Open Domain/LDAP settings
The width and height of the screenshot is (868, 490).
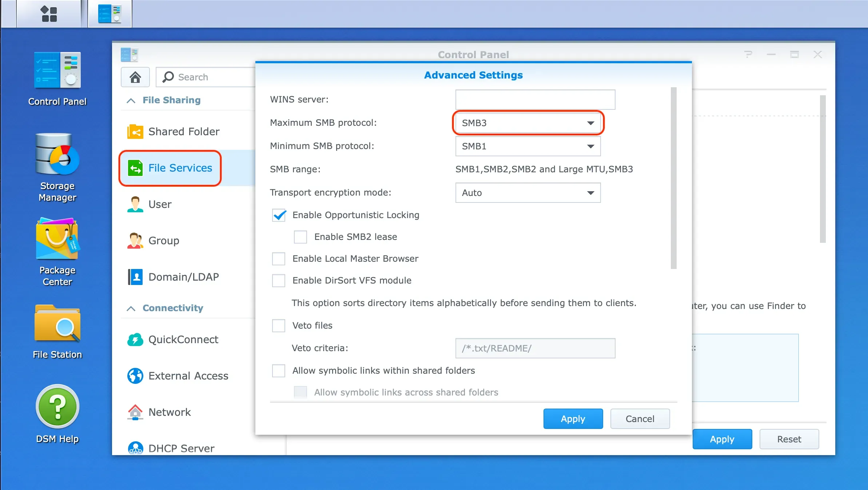(x=184, y=277)
